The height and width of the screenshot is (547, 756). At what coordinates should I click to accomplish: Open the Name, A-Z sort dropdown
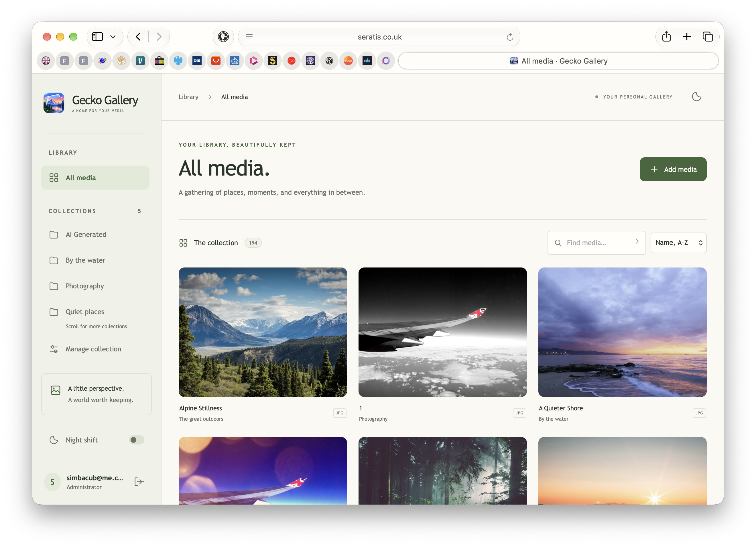pyautogui.click(x=678, y=243)
